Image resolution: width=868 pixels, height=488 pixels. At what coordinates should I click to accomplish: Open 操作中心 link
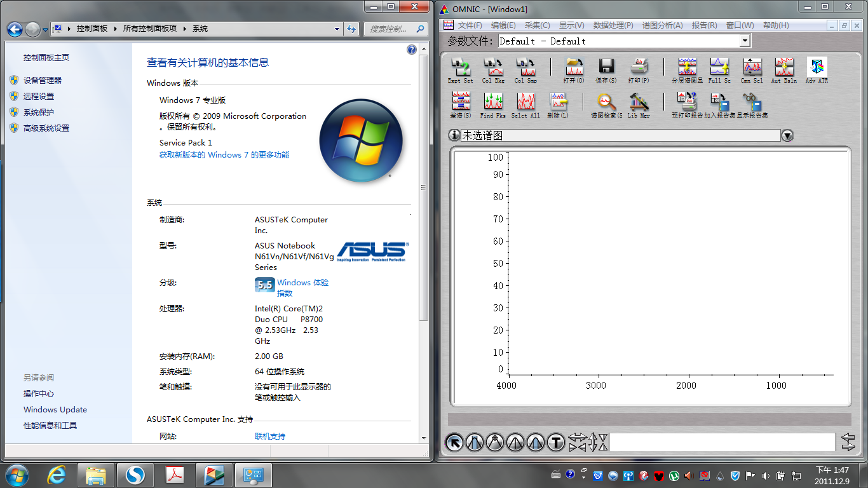coord(39,394)
